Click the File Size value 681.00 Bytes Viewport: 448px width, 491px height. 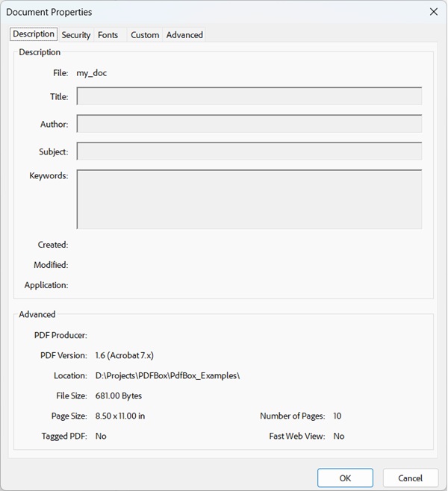click(x=119, y=395)
